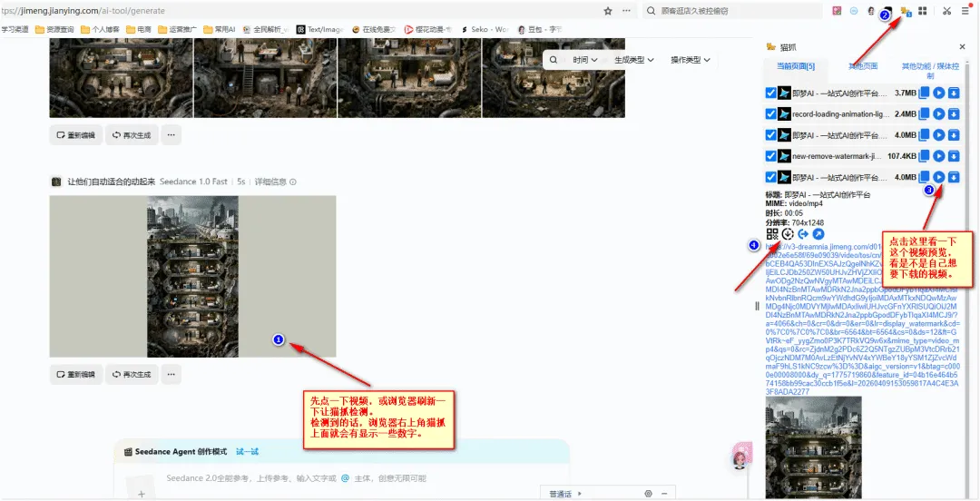Open the four-square extensions grid icon
This screenshot has width=980, height=501.
[922, 11]
